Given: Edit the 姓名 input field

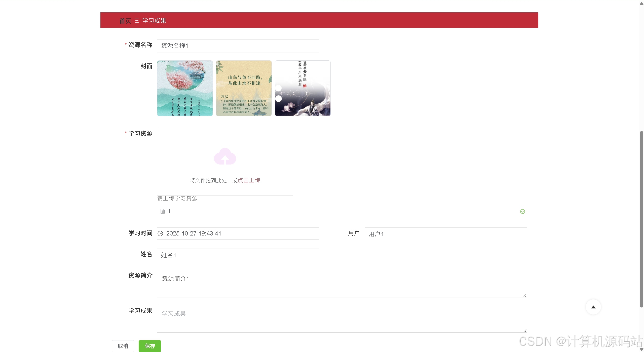Looking at the screenshot, I should point(238,255).
